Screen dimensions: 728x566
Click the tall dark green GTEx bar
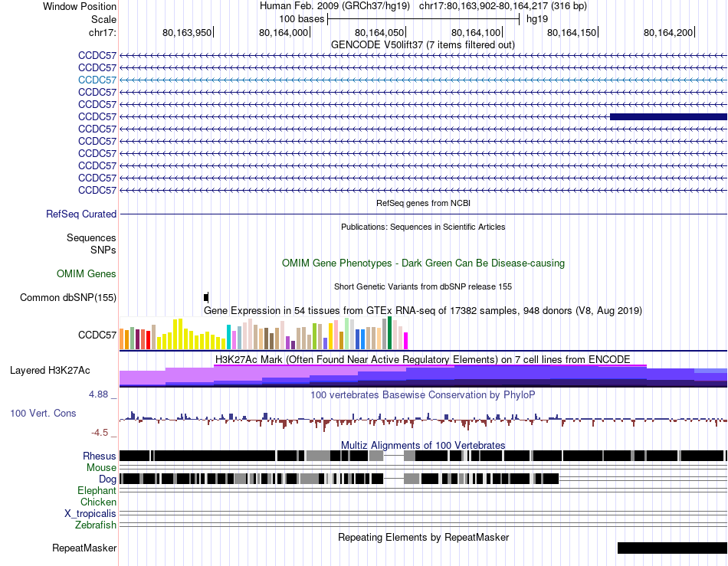click(x=389, y=332)
